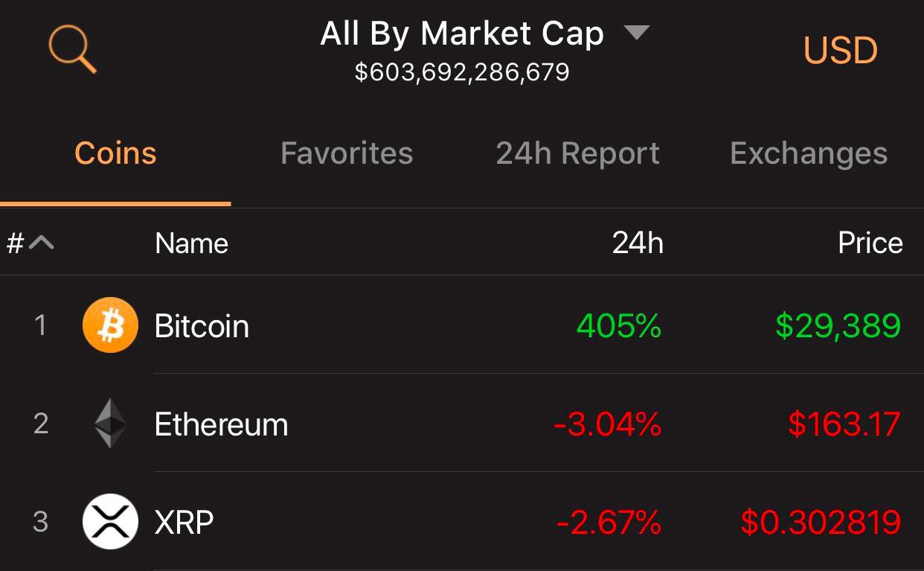Screen dimensions: 924x571
Task: Change currency from USD
Action: (840, 51)
